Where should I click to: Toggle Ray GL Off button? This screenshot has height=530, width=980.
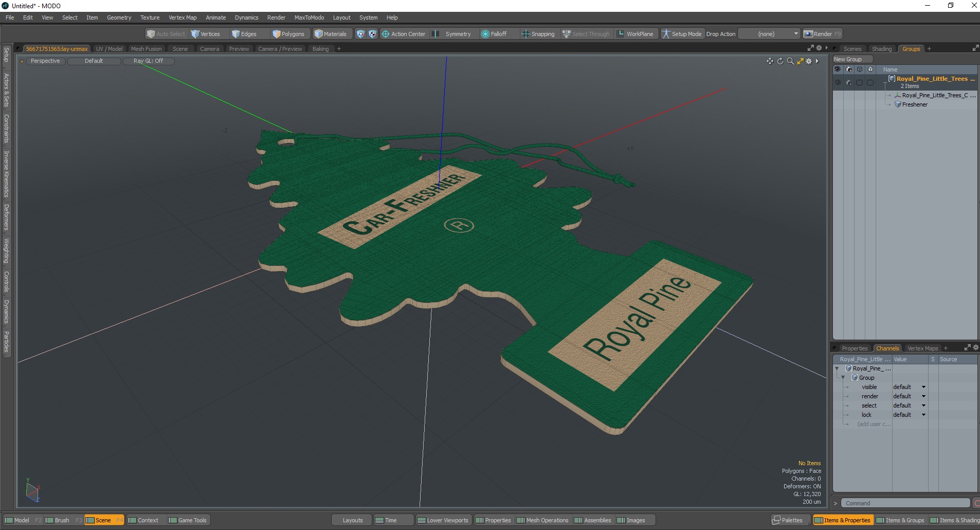148,61
